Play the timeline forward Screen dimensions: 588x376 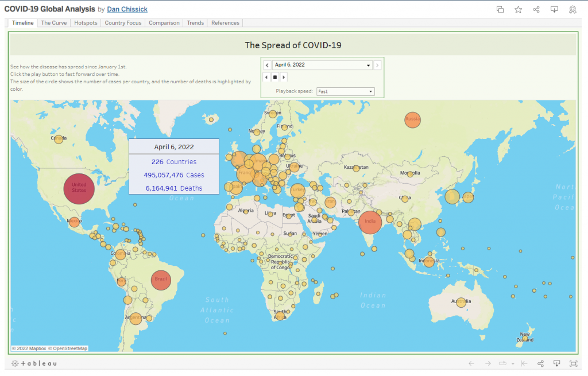click(x=284, y=77)
